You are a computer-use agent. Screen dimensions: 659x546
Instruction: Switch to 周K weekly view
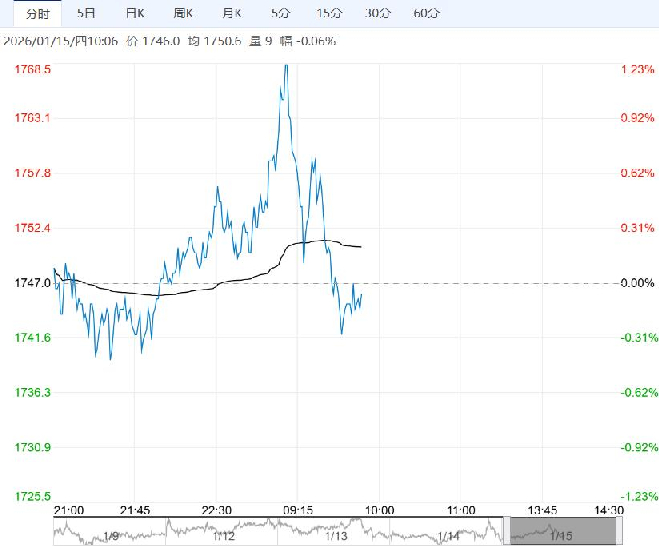tap(182, 13)
